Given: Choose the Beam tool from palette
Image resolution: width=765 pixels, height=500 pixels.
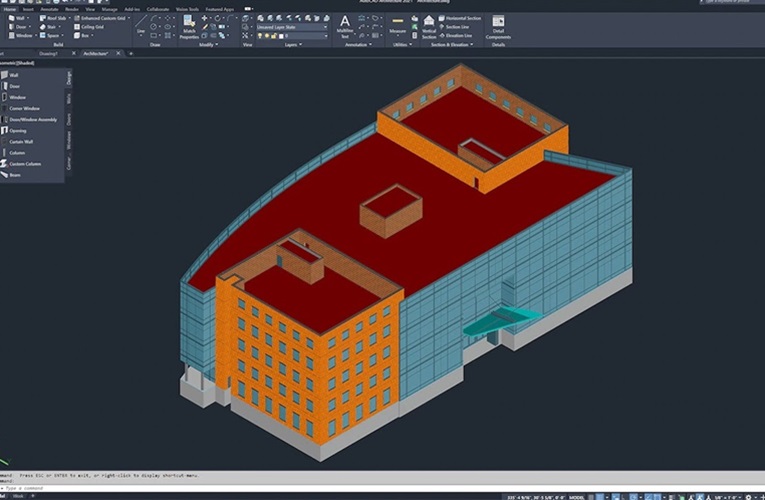Looking at the screenshot, I should [x=14, y=174].
